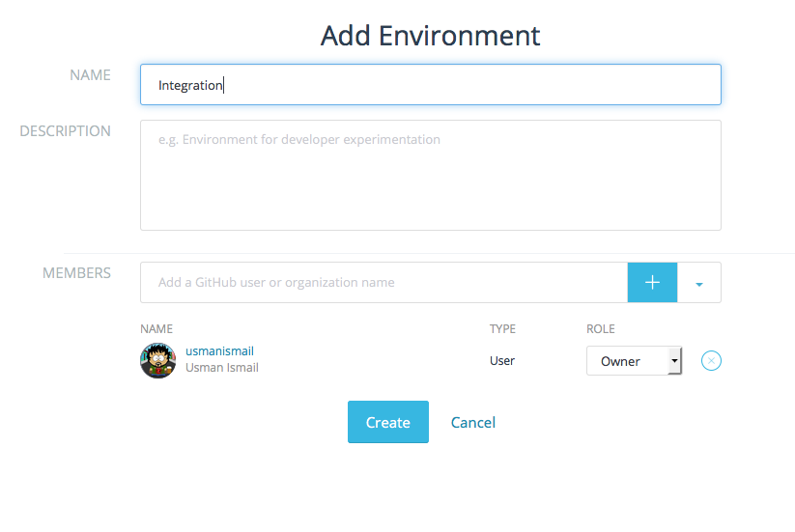Focus the Description text area
Viewport: 795px width, 532px height.
point(430,175)
